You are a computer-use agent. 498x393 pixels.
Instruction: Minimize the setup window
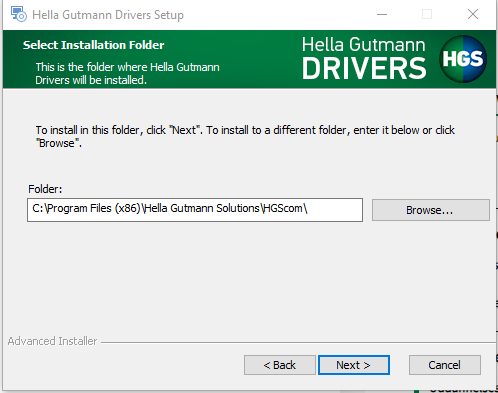click(x=382, y=14)
